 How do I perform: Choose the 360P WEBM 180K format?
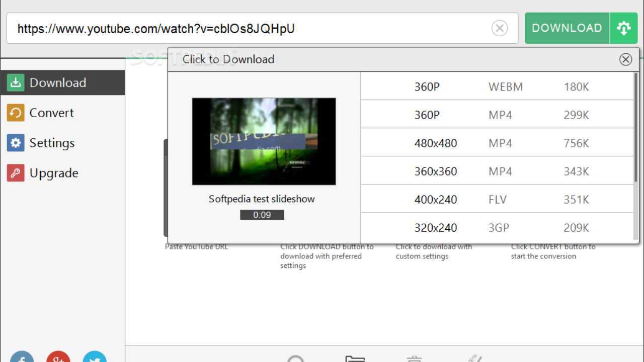[497, 86]
